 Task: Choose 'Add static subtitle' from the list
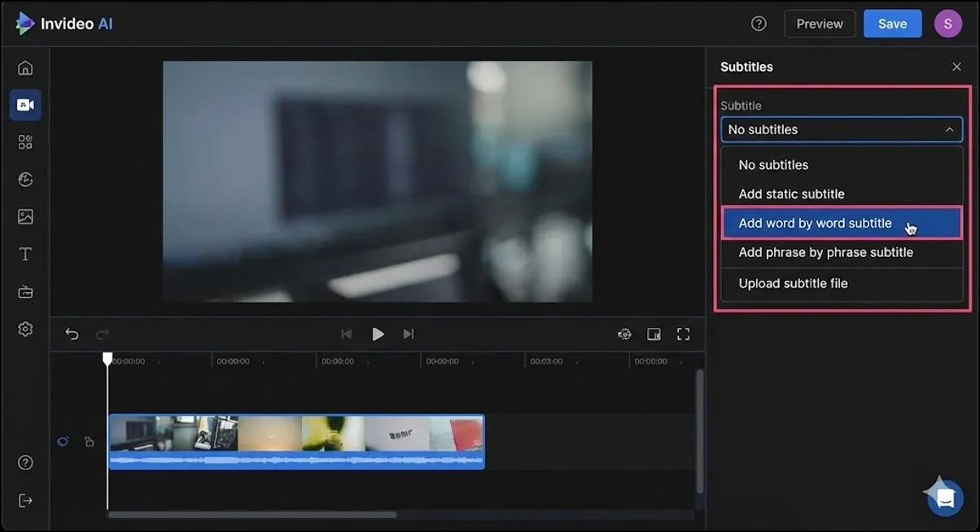tap(790, 194)
